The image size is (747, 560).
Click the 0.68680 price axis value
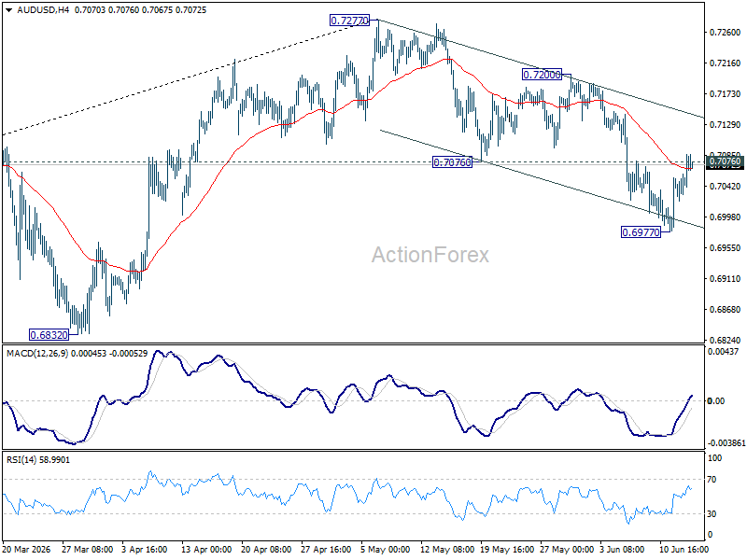point(726,310)
